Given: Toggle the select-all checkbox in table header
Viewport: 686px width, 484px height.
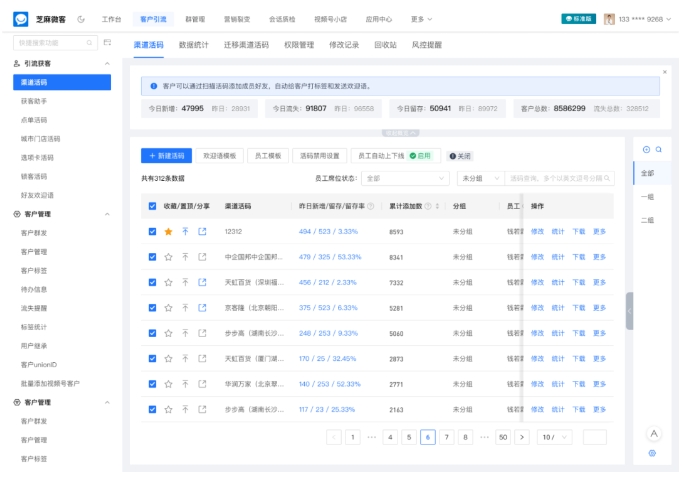Looking at the screenshot, I should click(x=152, y=206).
